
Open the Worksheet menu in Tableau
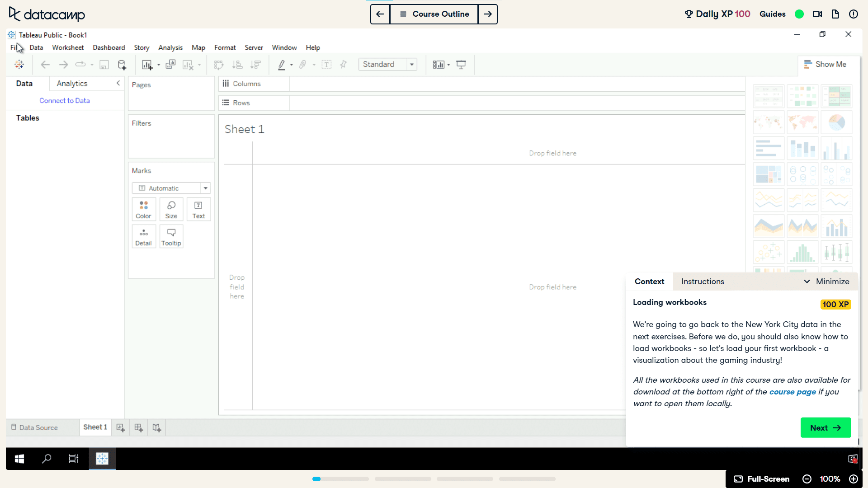tap(68, 47)
